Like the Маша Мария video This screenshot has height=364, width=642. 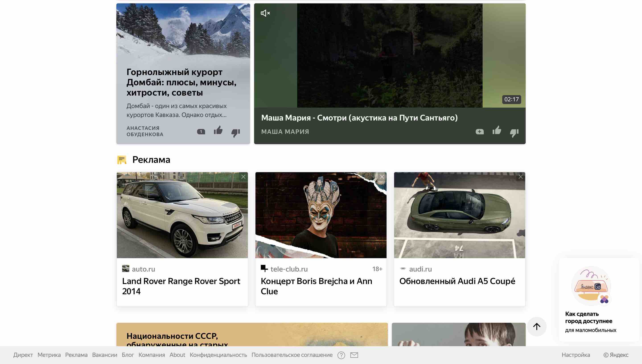coord(497,131)
